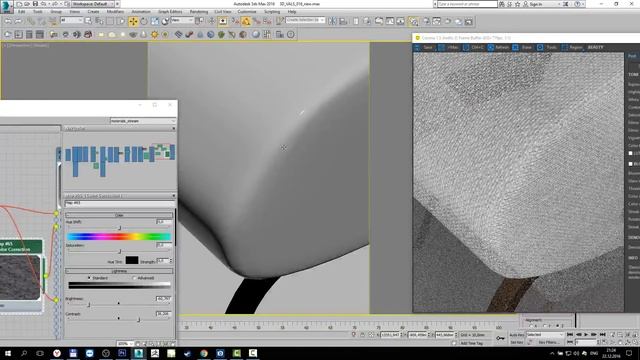Viewport: 640px width, 360px height.
Task: Open the Workspace Default dropdown
Action: point(93,4)
